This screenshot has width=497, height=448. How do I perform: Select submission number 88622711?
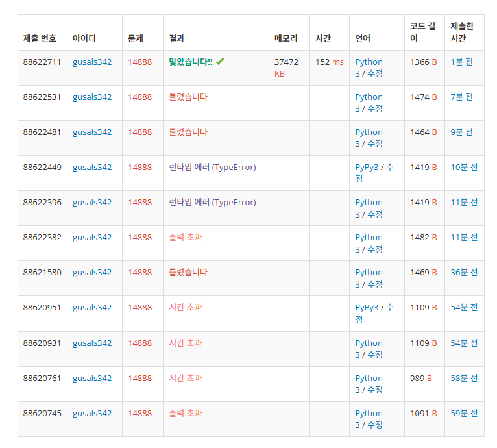coord(42,62)
